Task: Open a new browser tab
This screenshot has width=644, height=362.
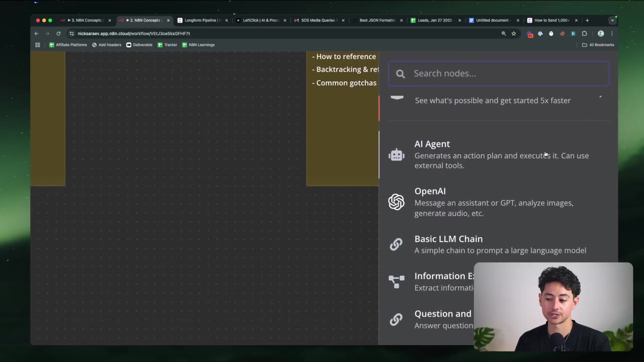Action: point(587,20)
